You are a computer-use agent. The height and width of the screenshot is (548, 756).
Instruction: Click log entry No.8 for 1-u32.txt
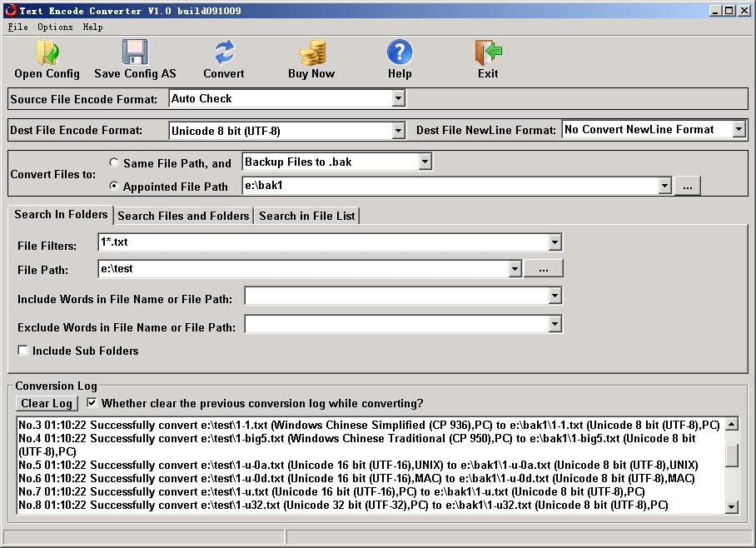(x=343, y=505)
